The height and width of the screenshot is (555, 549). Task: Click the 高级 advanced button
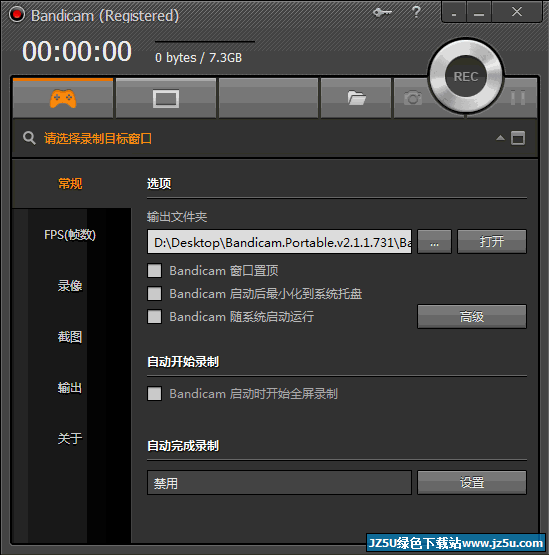[x=472, y=316]
